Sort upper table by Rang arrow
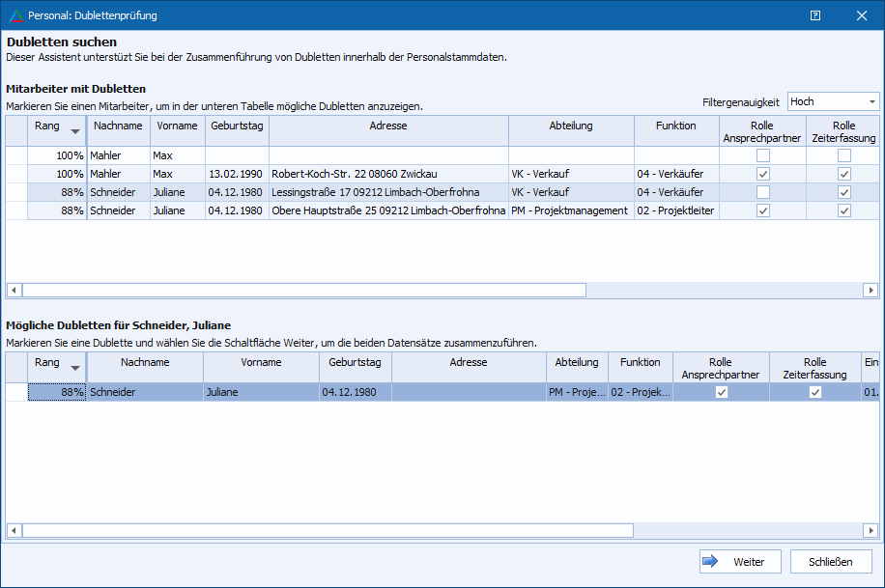 pyautogui.click(x=75, y=132)
